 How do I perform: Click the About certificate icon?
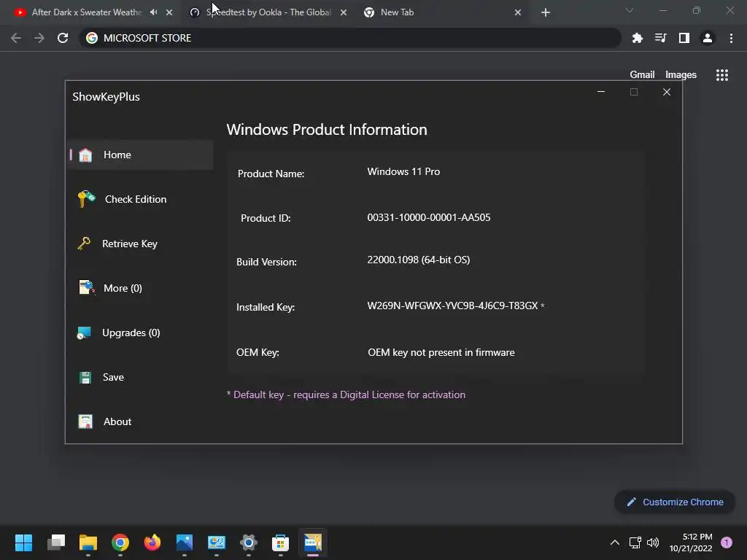pos(85,421)
